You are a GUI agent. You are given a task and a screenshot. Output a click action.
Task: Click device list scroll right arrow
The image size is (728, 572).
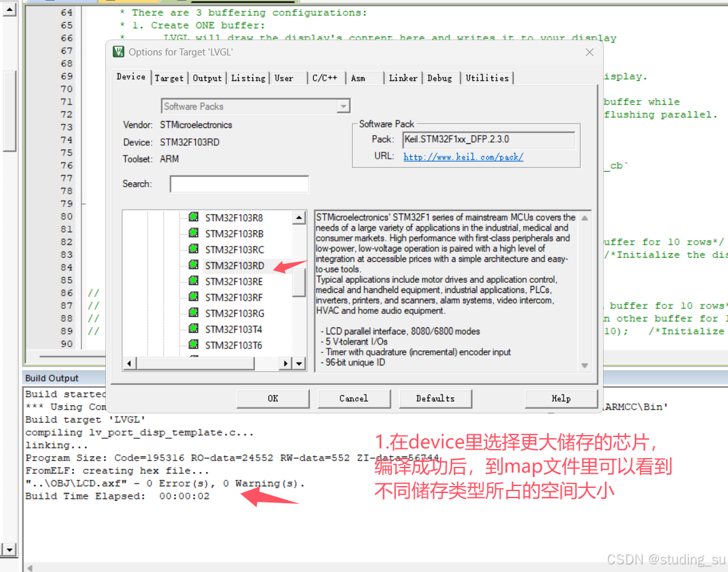pyautogui.click(x=285, y=363)
